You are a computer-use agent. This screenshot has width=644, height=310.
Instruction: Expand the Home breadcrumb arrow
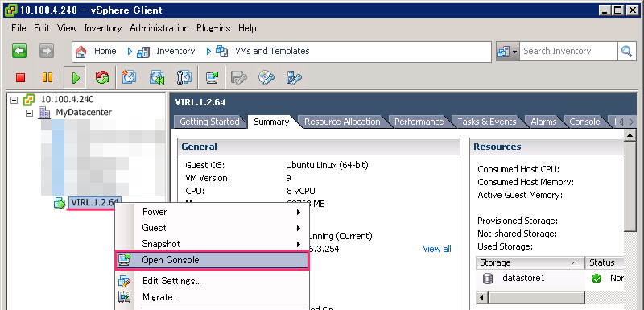(130, 52)
